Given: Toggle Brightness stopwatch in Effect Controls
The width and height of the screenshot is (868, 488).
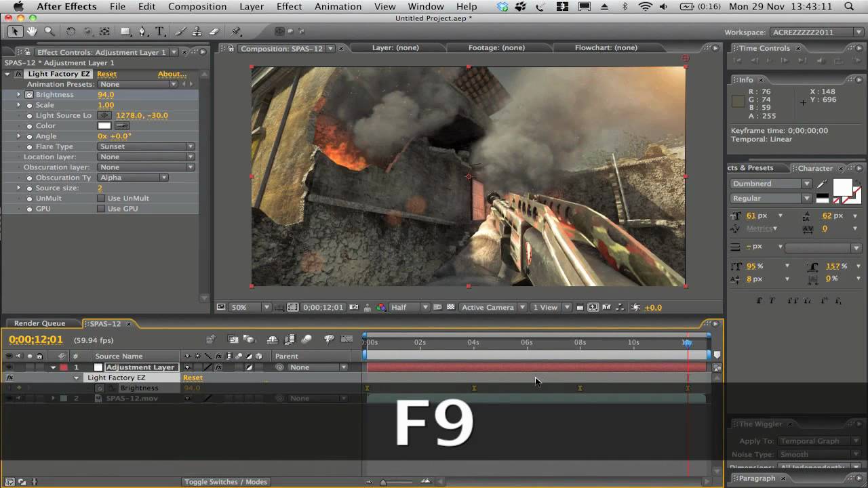Looking at the screenshot, I should [29, 95].
